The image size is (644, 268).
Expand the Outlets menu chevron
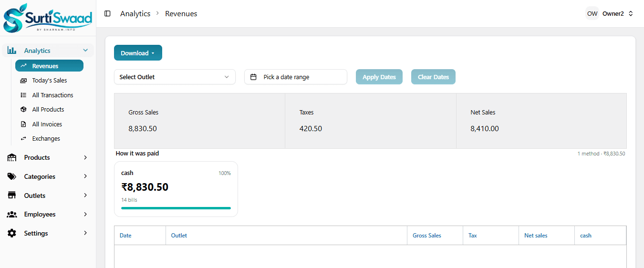[85, 196]
